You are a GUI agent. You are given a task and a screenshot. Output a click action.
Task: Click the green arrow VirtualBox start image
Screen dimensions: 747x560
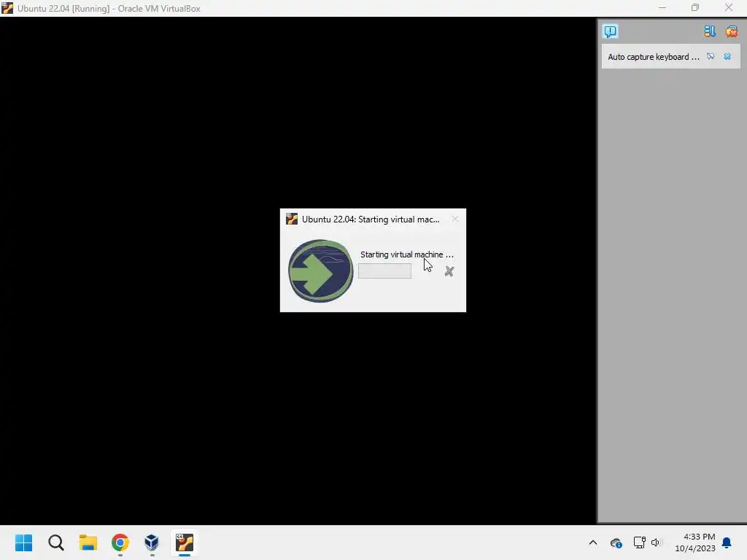[x=321, y=271]
